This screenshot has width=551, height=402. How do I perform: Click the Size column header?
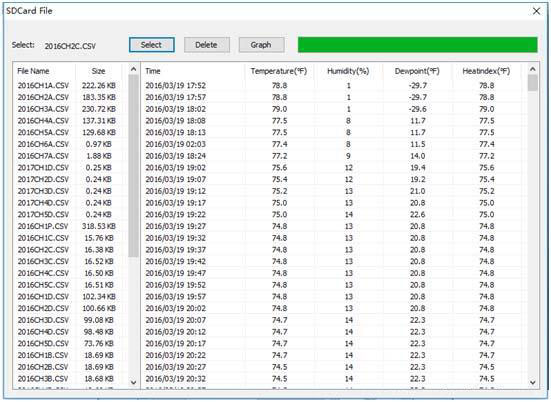[98, 71]
